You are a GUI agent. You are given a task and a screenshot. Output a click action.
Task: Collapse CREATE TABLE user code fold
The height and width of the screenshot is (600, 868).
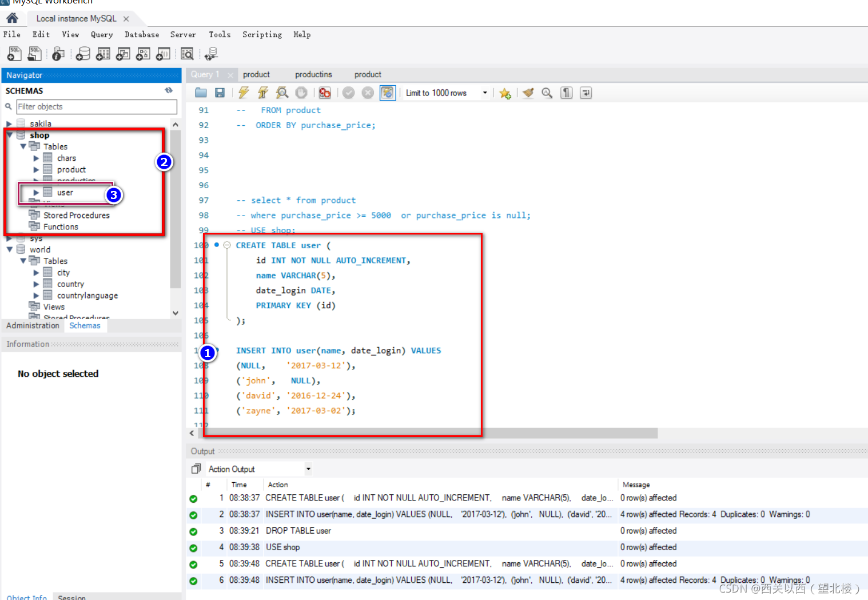227,245
